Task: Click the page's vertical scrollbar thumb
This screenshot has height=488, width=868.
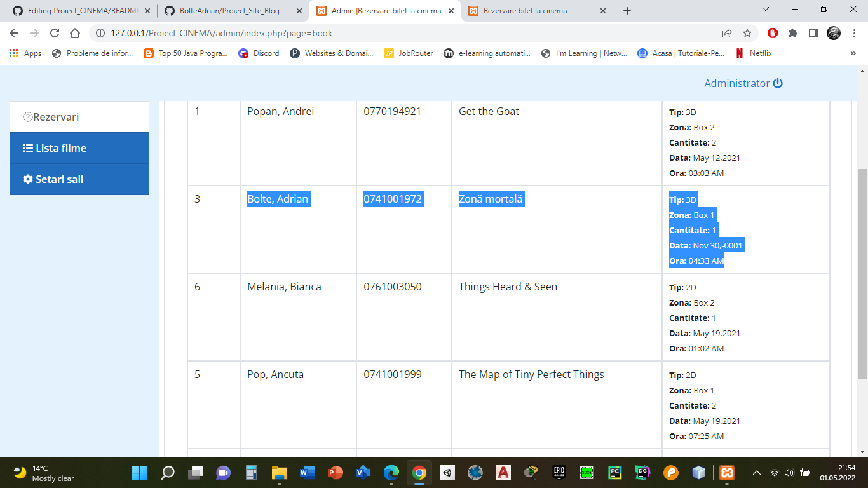Action: tap(862, 273)
